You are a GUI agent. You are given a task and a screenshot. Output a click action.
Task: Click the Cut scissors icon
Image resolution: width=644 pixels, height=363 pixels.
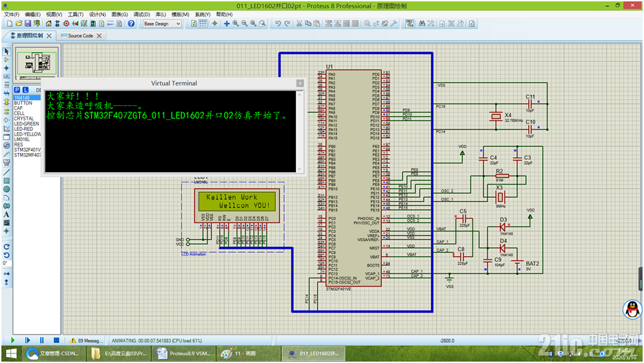(x=299, y=24)
